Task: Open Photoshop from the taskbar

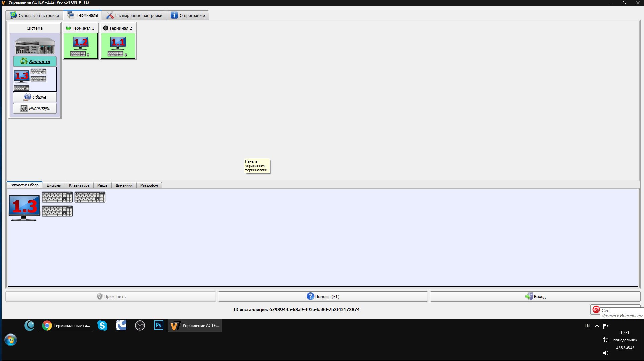Action: tap(159, 325)
